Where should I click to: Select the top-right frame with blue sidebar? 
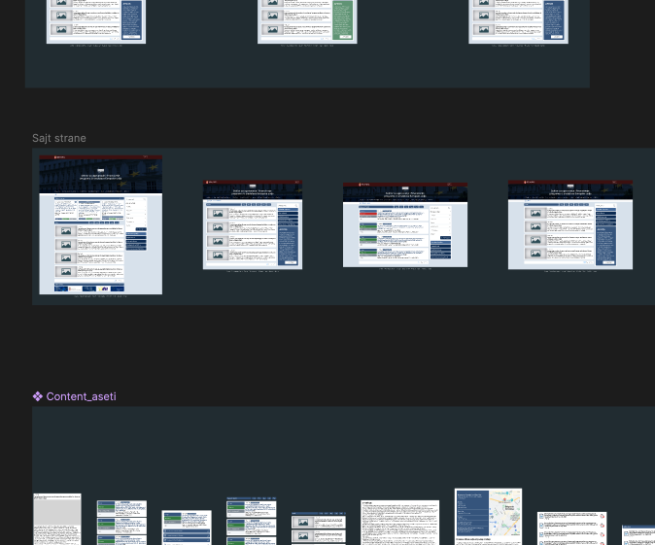[518, 20]
